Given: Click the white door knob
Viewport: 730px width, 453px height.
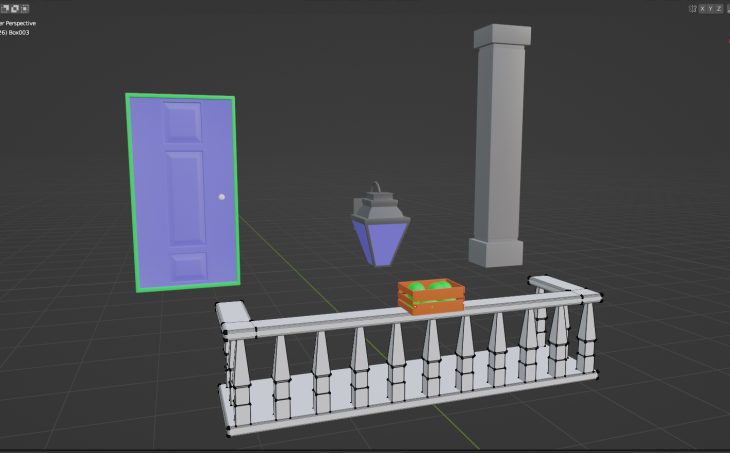Looking at the screenshot, I should 221,198.
